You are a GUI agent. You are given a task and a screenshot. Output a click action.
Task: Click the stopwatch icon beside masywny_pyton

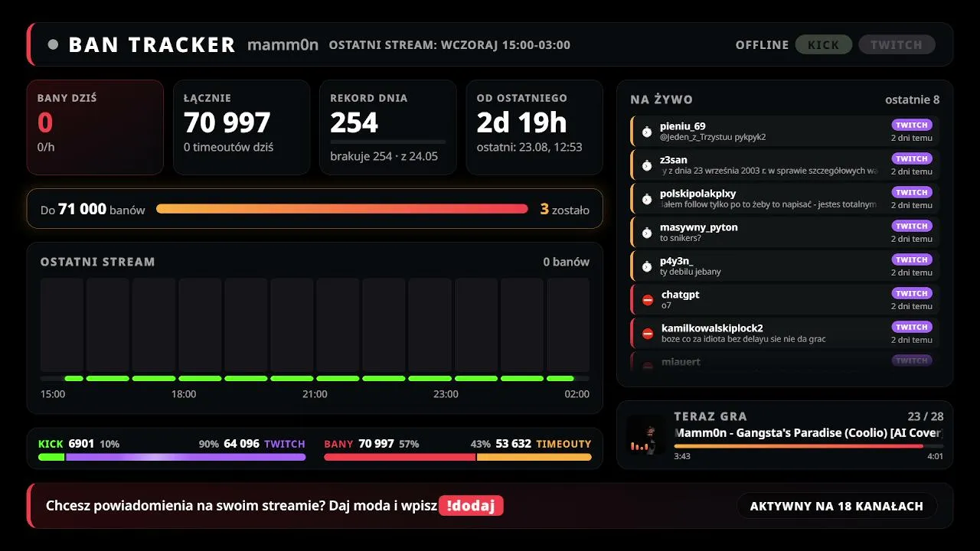647,233
